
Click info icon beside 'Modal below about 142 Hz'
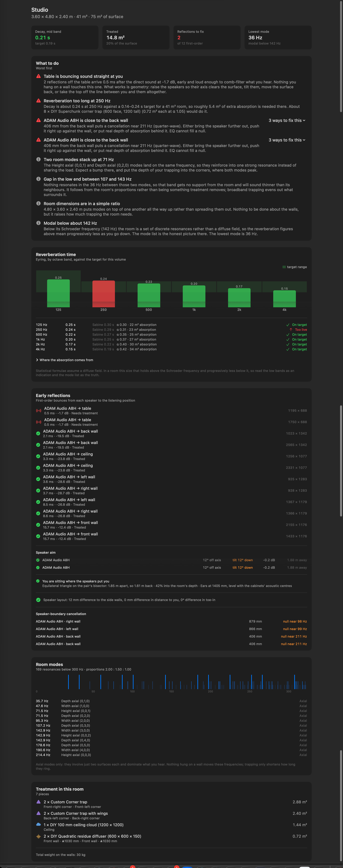pyautogui.click(x=38, y=223)
